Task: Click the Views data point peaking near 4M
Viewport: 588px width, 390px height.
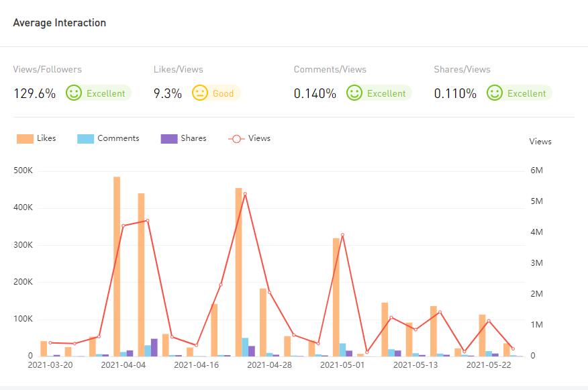Action: 342,235
